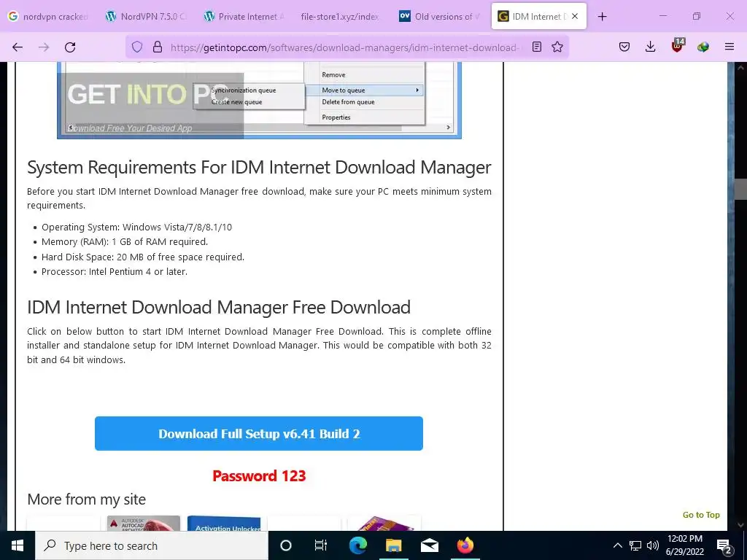
Task: Click the IDM integration extension icon
Action: 703,47
